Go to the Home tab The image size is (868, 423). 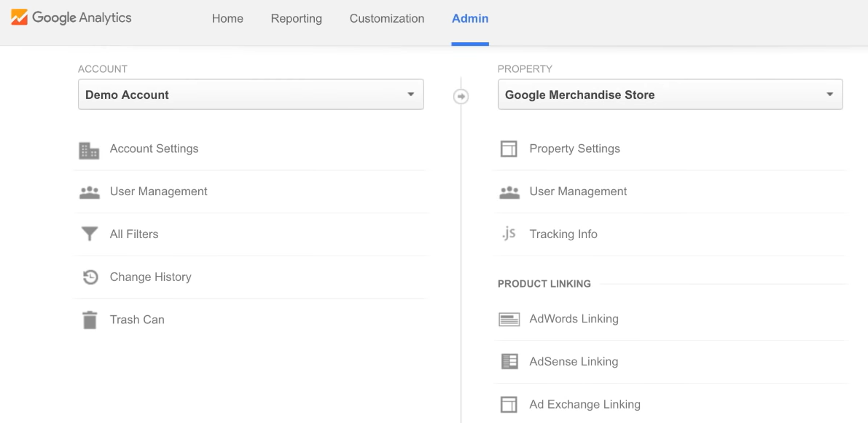point(227,19)
